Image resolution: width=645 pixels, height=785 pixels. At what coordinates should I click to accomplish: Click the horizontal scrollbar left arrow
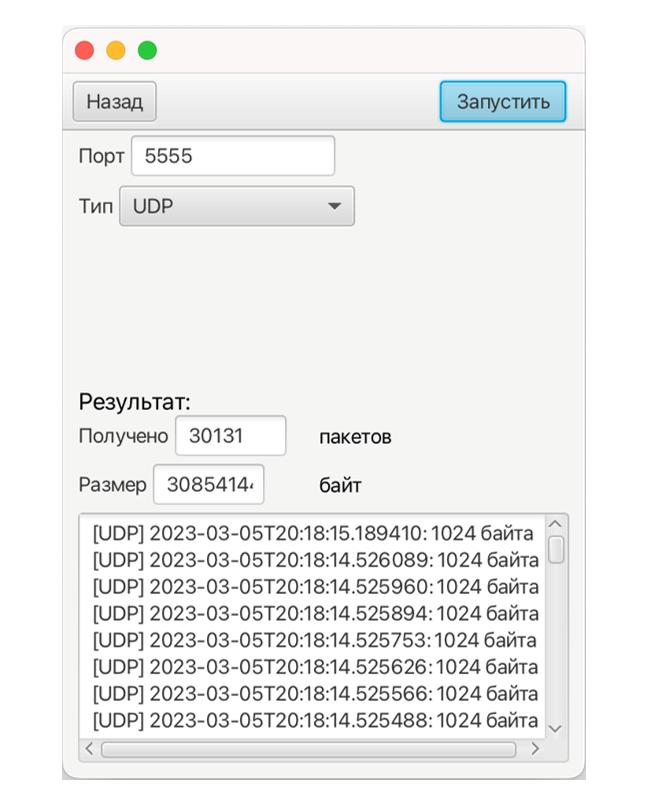click(x=90, y=748)
